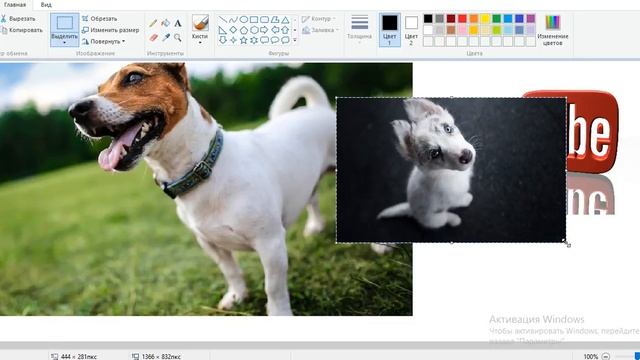Choose the straight Line shape
Viewport: 640px width, 360px height.
(x=222, y=20)
